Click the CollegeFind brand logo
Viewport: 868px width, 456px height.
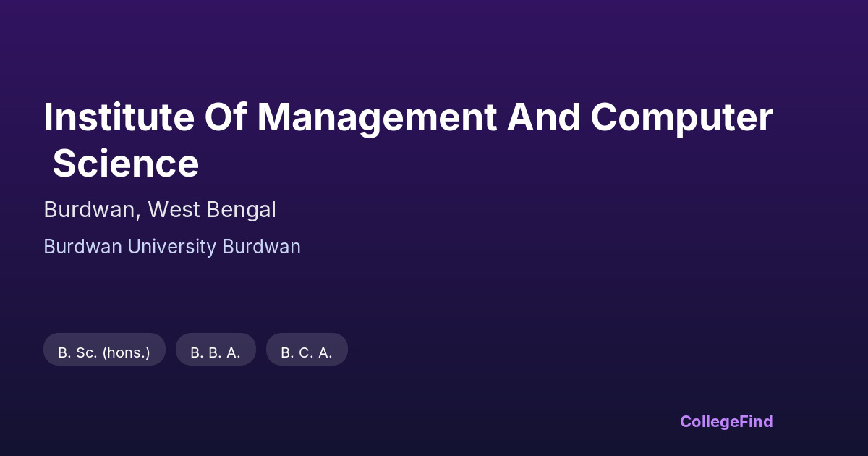tap(726, 421)
